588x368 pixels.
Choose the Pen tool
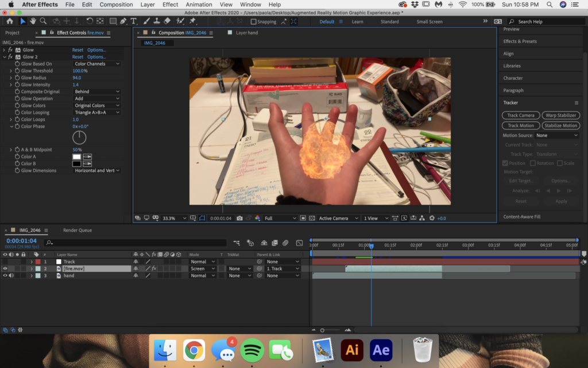[x=123, y=21]
